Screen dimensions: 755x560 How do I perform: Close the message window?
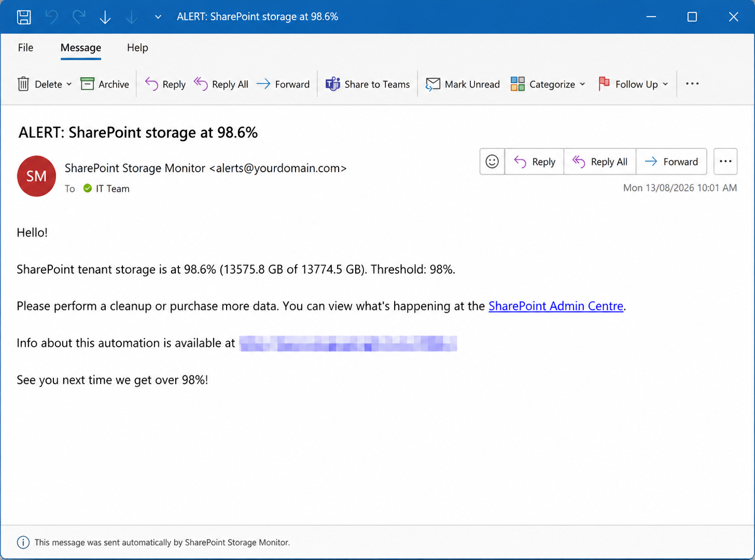[733, 17]
